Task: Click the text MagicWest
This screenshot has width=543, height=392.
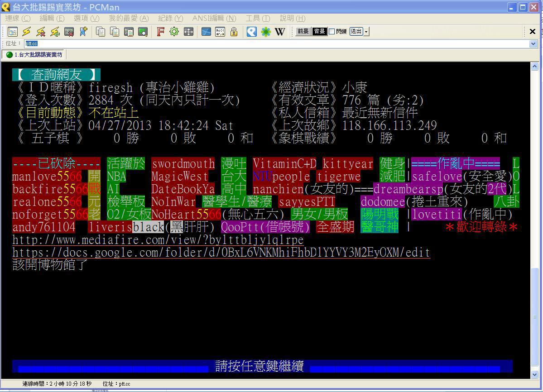Action: tap(180, 176)
